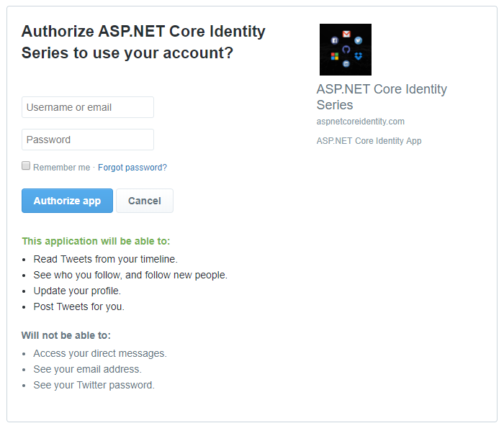Click the GitHub icon at the logo center

pyautogui.click(x=346, y=49)
